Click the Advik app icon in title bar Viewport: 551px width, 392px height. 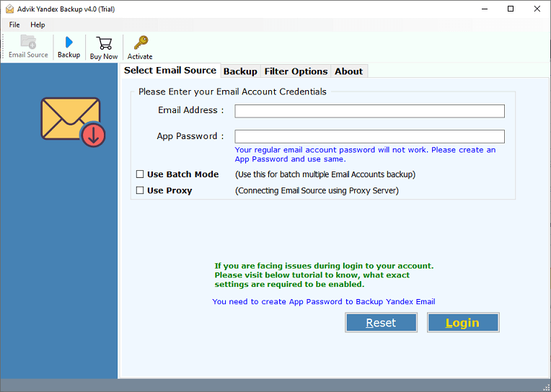coord(9,9)
